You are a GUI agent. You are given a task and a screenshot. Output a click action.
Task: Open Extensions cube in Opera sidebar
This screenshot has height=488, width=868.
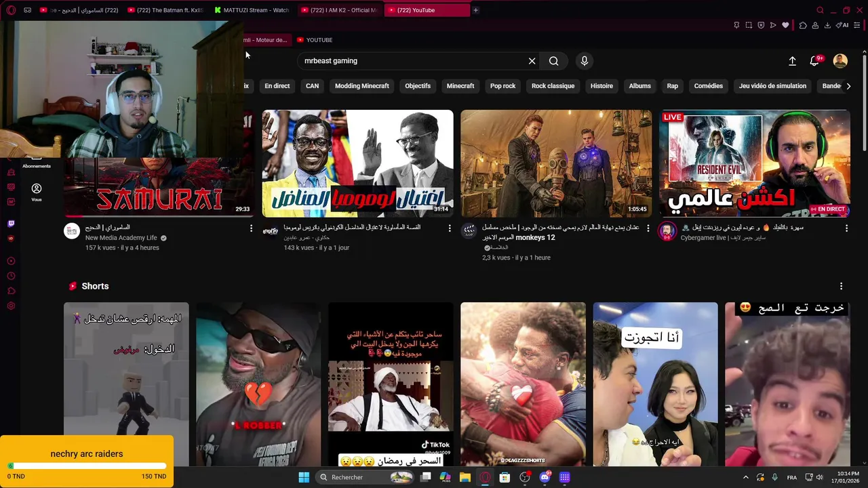[11, 291]
